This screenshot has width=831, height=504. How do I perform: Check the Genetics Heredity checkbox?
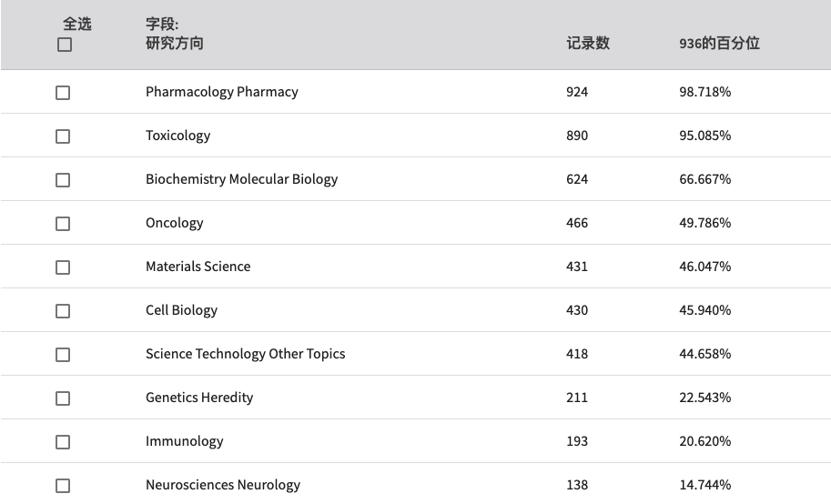point(63,398)
